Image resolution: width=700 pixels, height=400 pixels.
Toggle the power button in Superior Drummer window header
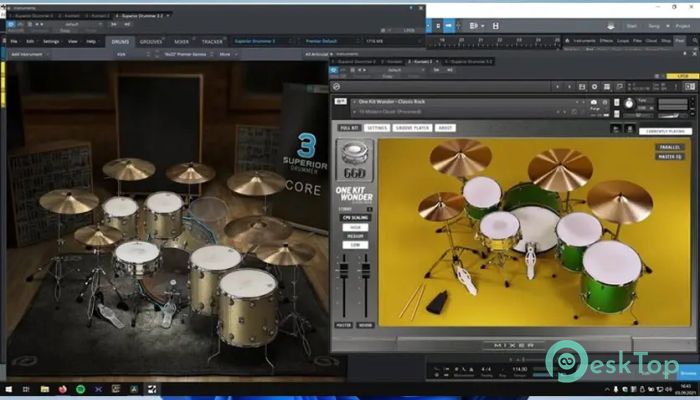point(11,24)
